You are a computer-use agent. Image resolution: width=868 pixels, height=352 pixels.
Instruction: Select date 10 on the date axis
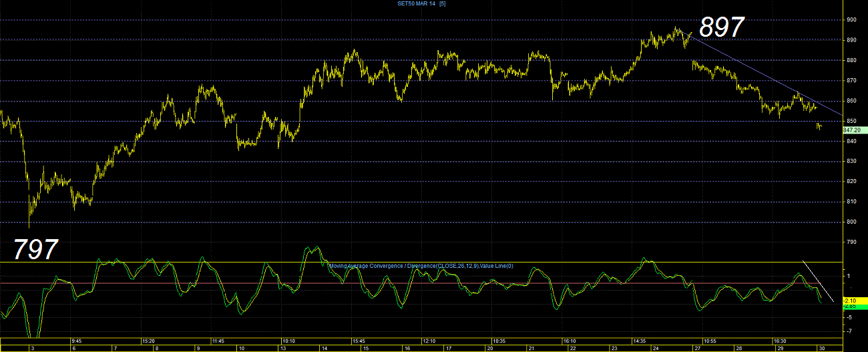coord(240,348)
